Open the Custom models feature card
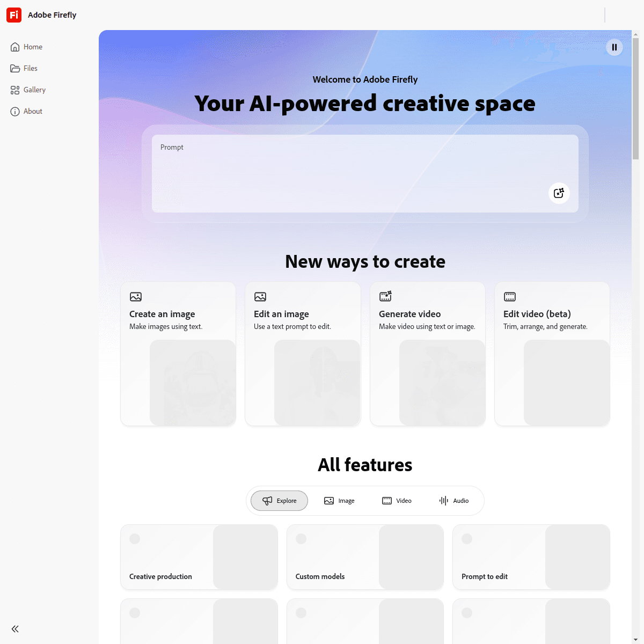The height and width of the screenshot is (644, 644). pos(365,557)
